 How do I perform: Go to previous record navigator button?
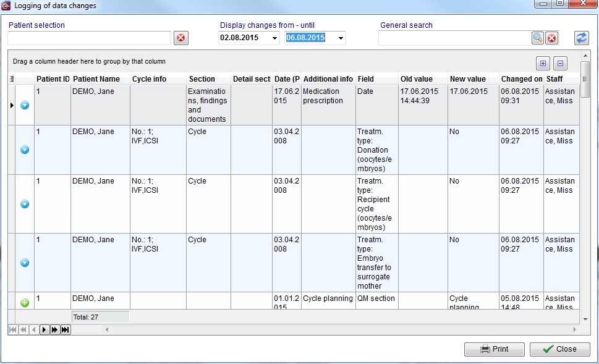(x=34, y=329)
